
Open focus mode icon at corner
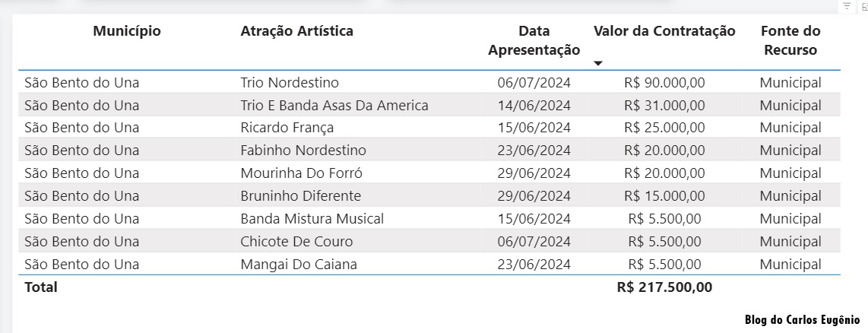point(865,6)
